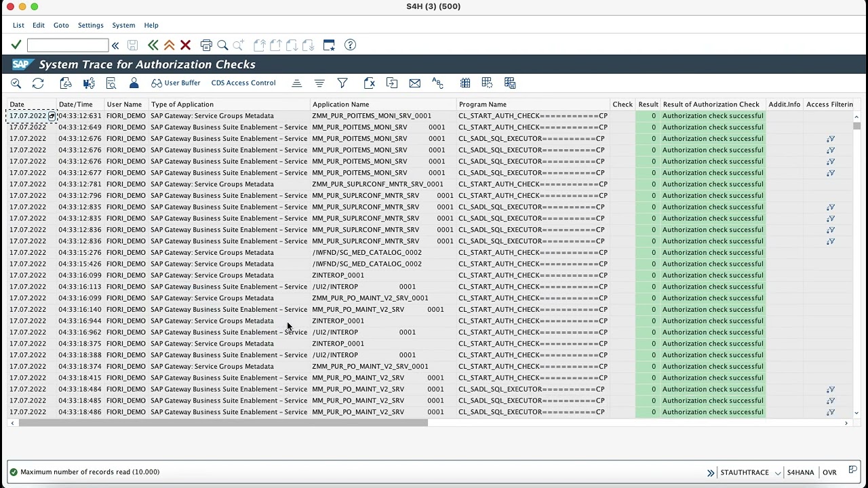Click the puzzle-piece icon in toolbar
This screenshot has width=868, height=488.
click(89, 83)
